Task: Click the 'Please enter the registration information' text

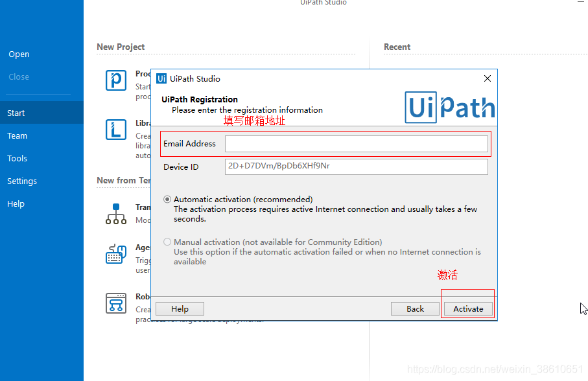Action: (247, 110)
